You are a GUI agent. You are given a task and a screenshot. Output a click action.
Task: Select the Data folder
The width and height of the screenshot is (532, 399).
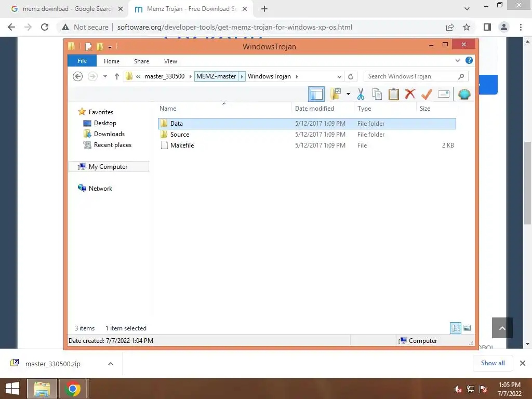click(x=307, y=124)
